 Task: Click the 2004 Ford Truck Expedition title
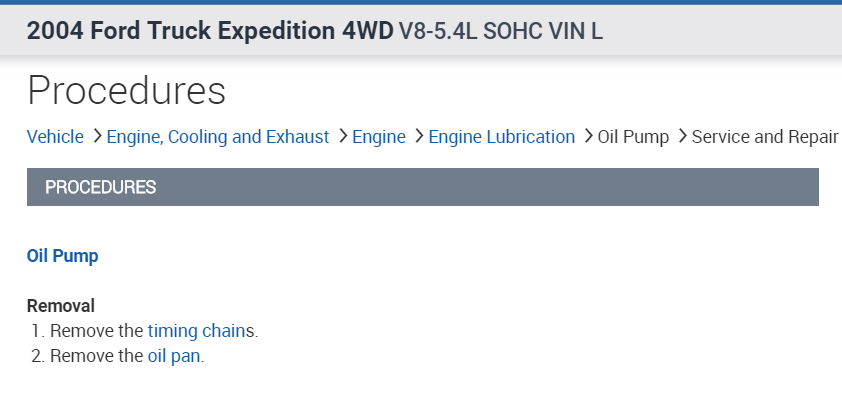[210, 31]
